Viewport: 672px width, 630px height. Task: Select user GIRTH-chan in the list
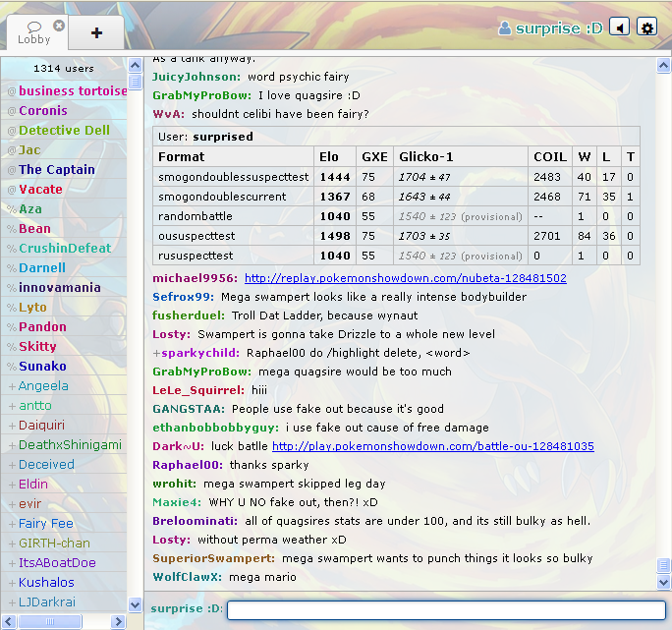coord(64,544)
